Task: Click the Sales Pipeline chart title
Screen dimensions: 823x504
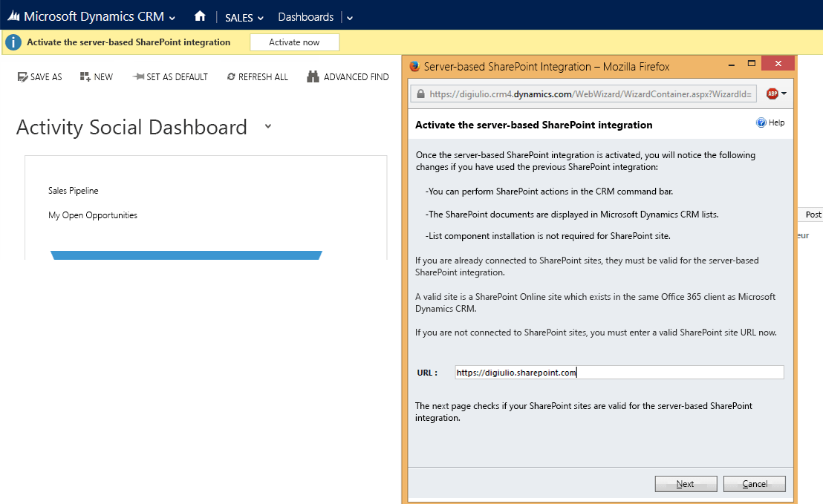Action: coord(73,190)
